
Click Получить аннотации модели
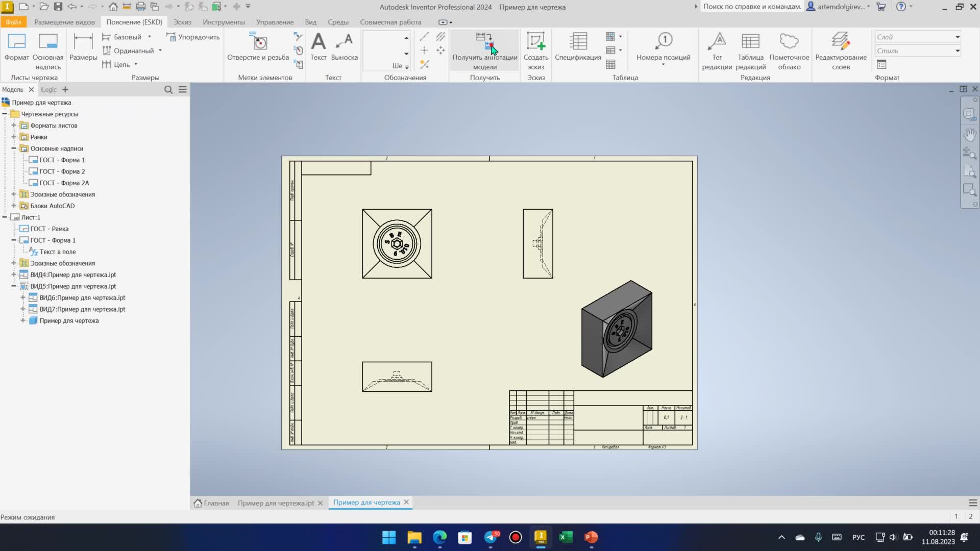[x=485, y=51]
